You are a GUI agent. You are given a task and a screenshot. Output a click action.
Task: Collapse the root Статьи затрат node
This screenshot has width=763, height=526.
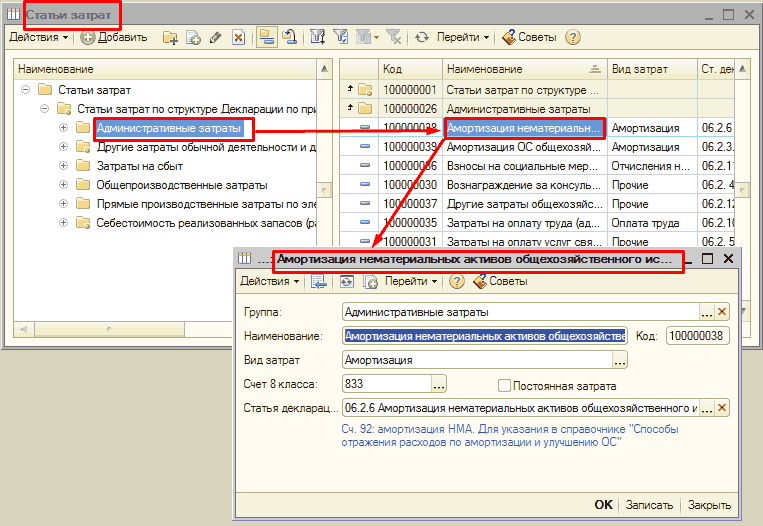point(26,90)
